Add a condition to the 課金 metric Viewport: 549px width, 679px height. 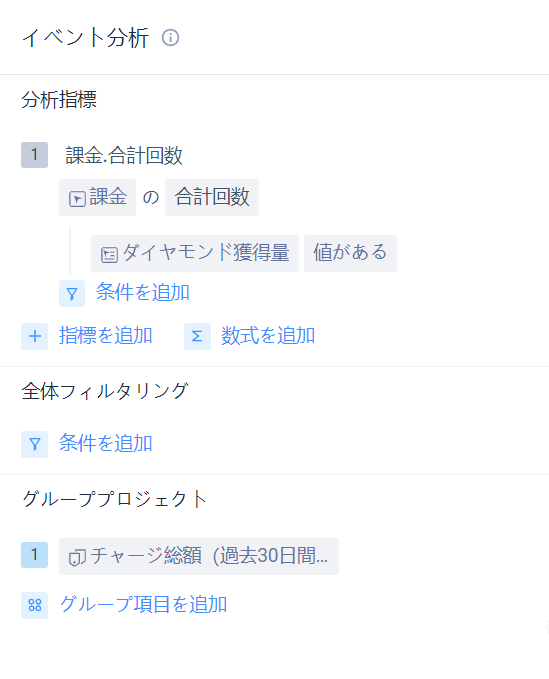[142, 292]
